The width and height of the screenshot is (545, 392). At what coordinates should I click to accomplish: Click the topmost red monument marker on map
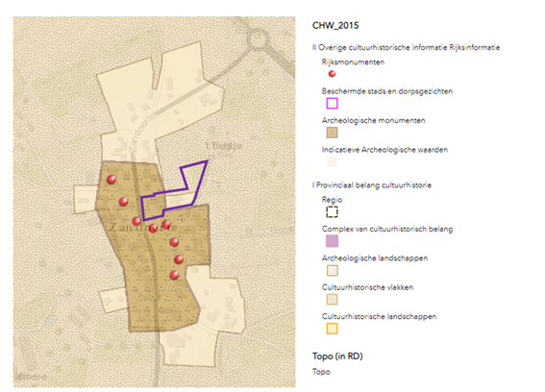click(x=111, y=180)
